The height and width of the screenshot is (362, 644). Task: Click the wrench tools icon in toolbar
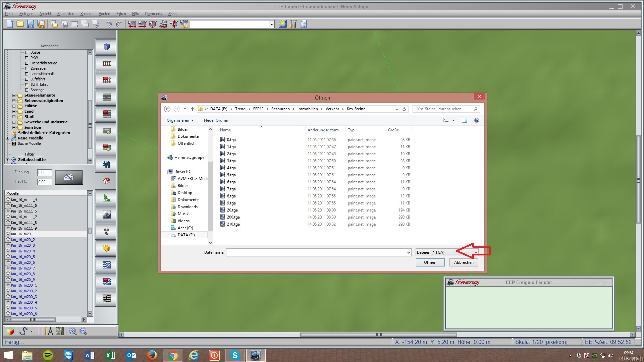pyautogui.click(x=293, y=24)
